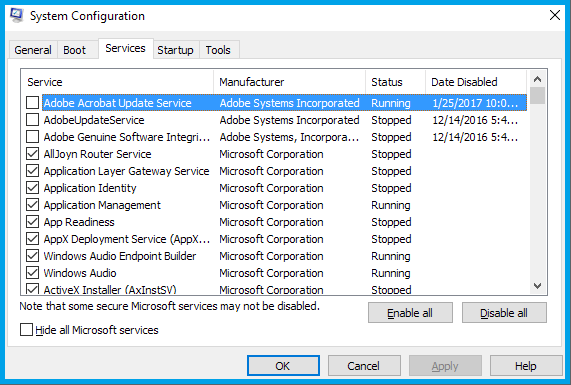Click Stopped status of App Readiness
571x385 pixels.
tap(391, 222)
